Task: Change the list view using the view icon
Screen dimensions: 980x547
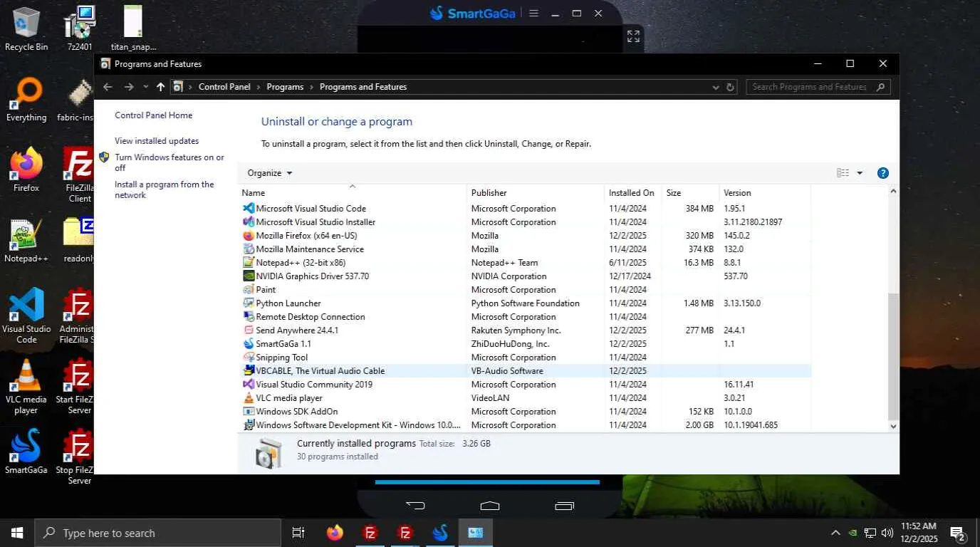Action: (843, 173)
